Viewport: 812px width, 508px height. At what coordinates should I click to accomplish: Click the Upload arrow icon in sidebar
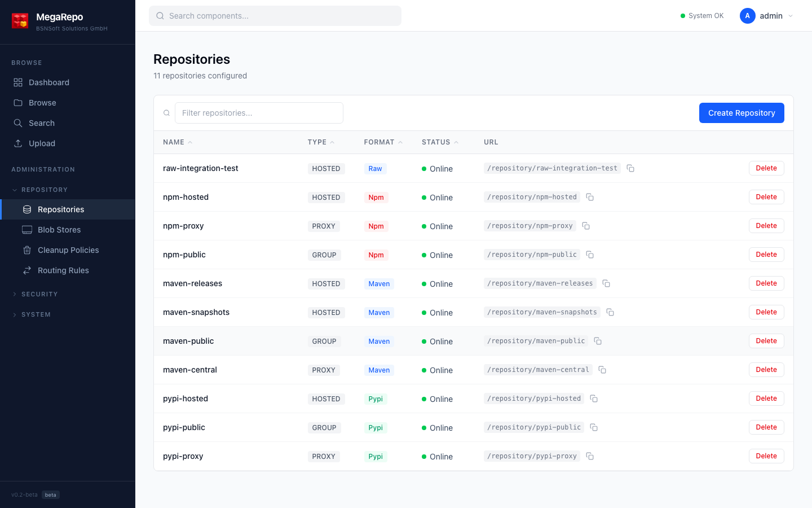[19, 143]
